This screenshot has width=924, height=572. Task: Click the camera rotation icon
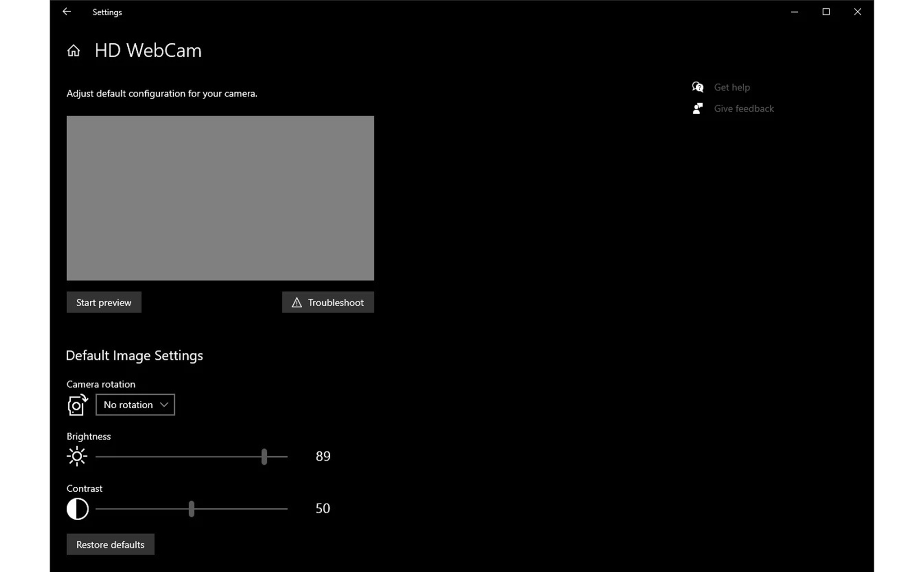[x=78, y=405]
